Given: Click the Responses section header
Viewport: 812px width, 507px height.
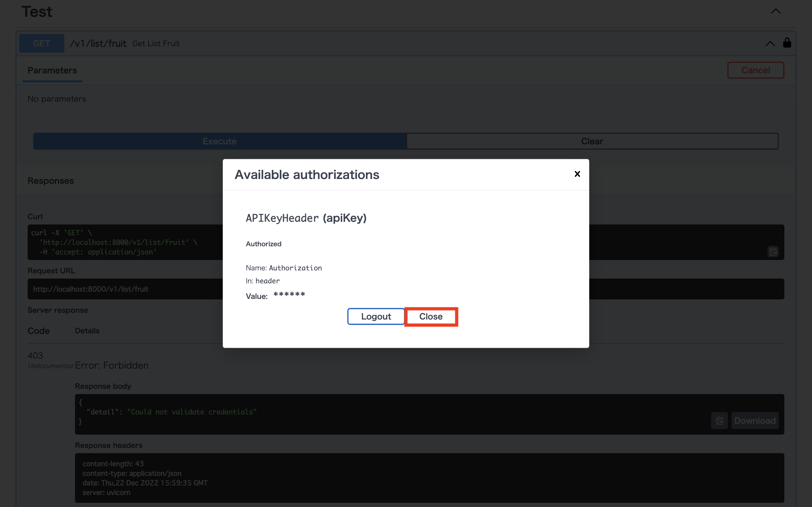Looking at the screenshot, I should coord(50,180).
